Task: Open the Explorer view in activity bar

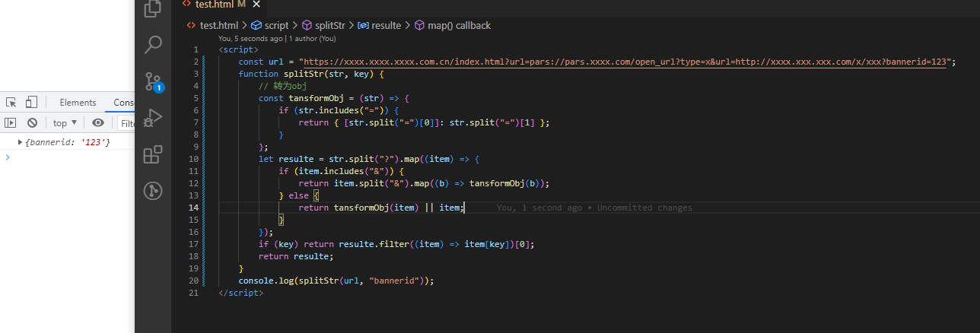Action: [x=153, y=8]
